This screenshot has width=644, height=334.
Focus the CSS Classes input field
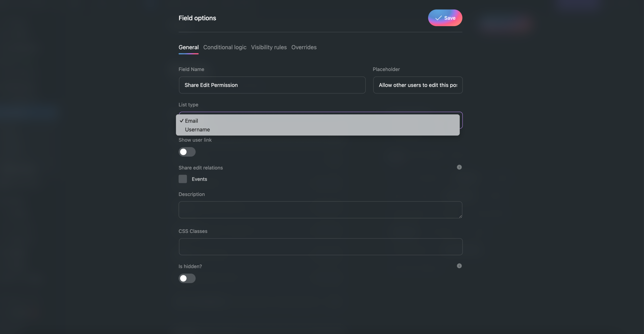pyautogui.click(x=320, y=247)
